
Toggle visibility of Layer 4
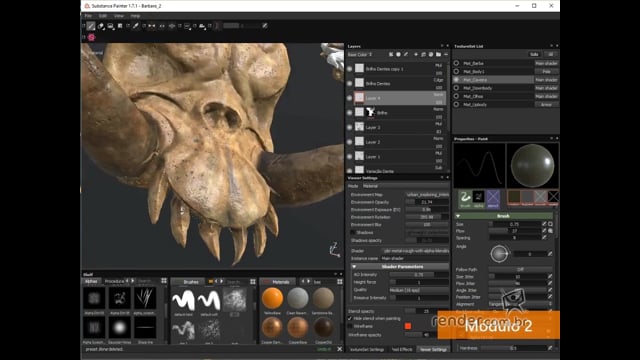pos(349,98)
